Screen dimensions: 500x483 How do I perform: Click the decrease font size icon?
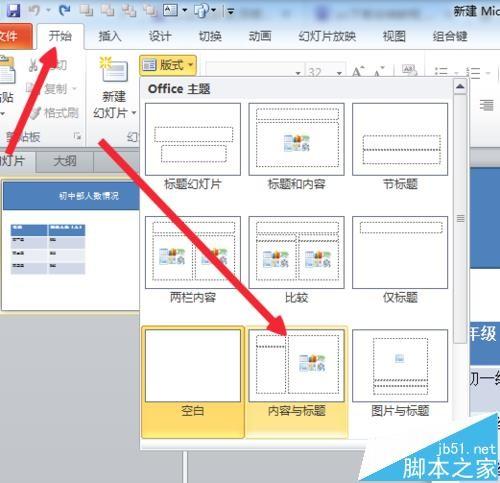379,71
